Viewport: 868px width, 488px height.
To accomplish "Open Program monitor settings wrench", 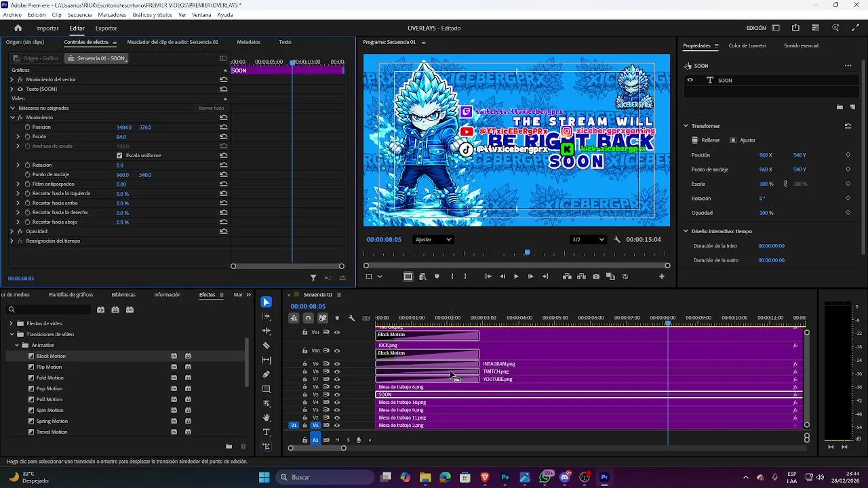I will point(617,239).
